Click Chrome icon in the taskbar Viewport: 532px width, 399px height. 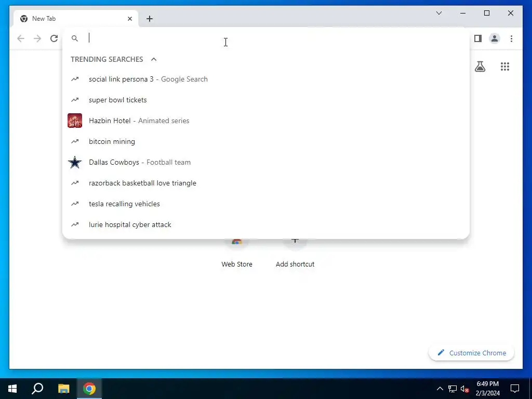[x=89, y=389]
